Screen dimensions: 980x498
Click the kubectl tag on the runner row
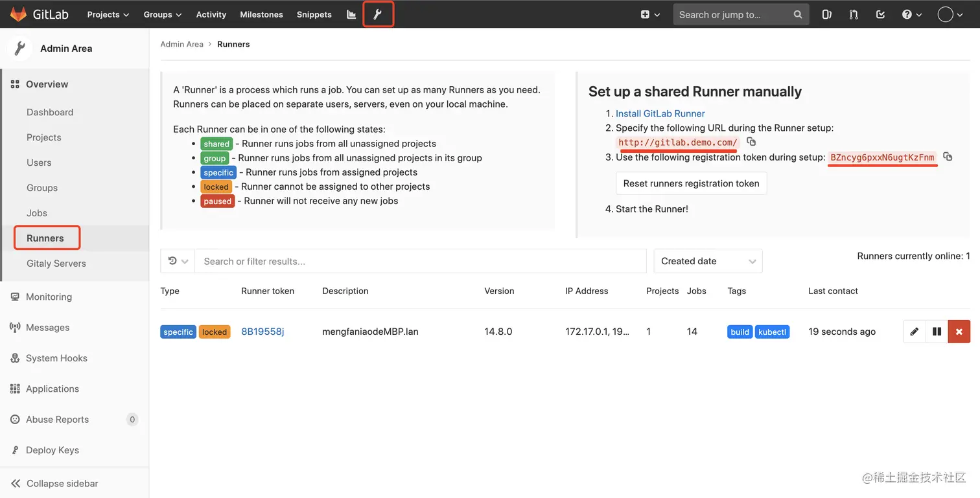772,332
